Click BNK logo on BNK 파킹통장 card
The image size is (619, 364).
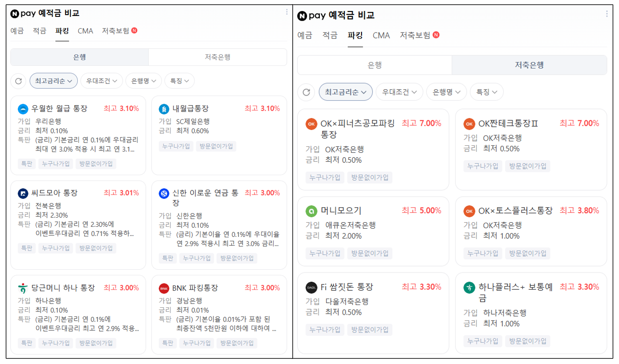[164, 288]
